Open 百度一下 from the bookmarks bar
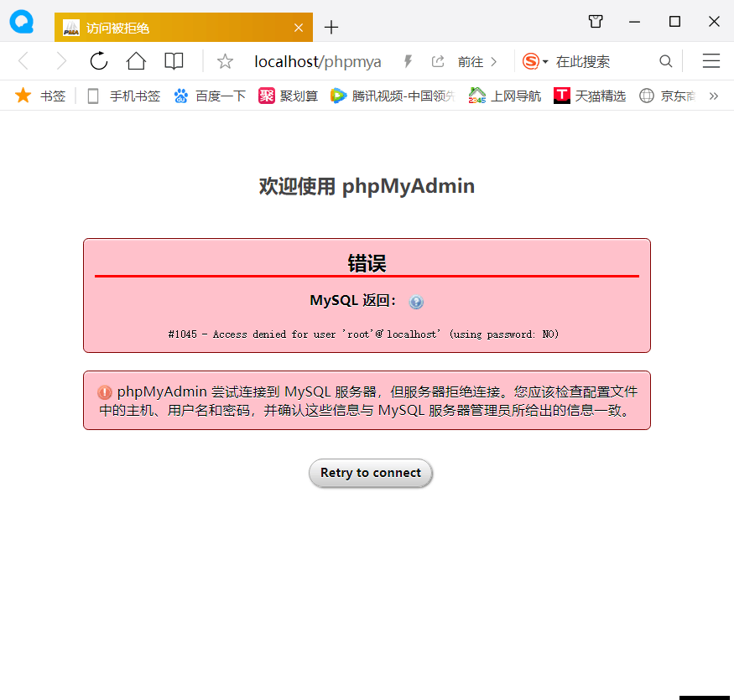 click(x=210, y=96)
